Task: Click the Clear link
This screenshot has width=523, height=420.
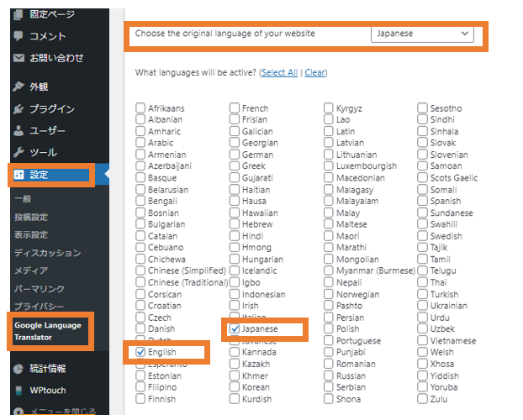Action: pyautogui.click(x=315, y=73)
